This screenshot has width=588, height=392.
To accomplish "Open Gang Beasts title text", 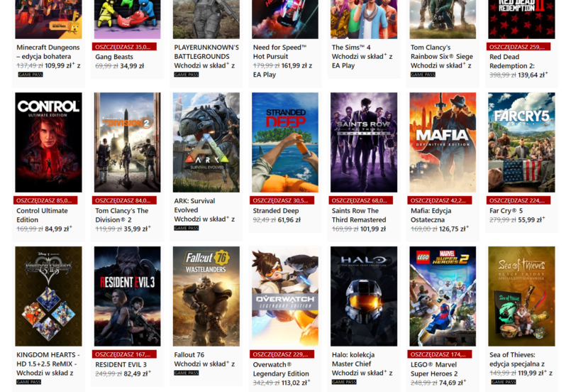I will click(114, 57).
